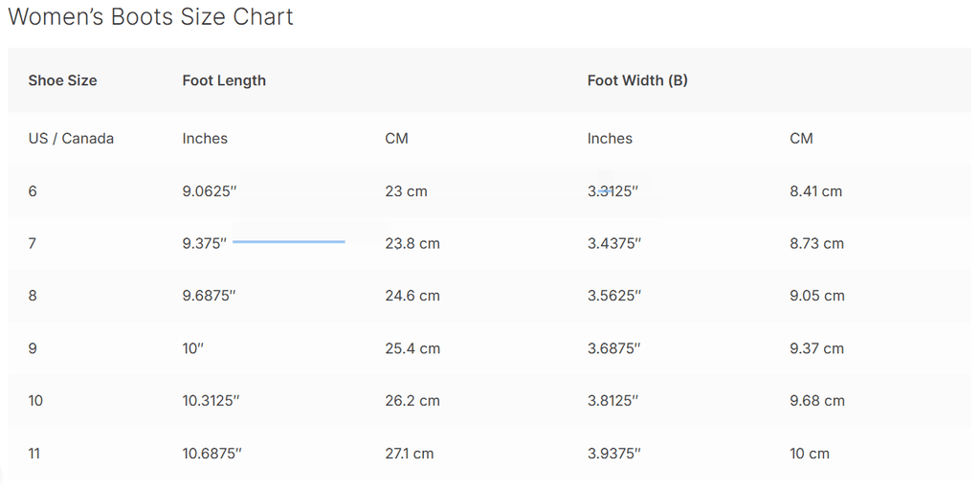
Task: Click the 3.3125″ foot width cell
Action: click(x=612, y=190)
